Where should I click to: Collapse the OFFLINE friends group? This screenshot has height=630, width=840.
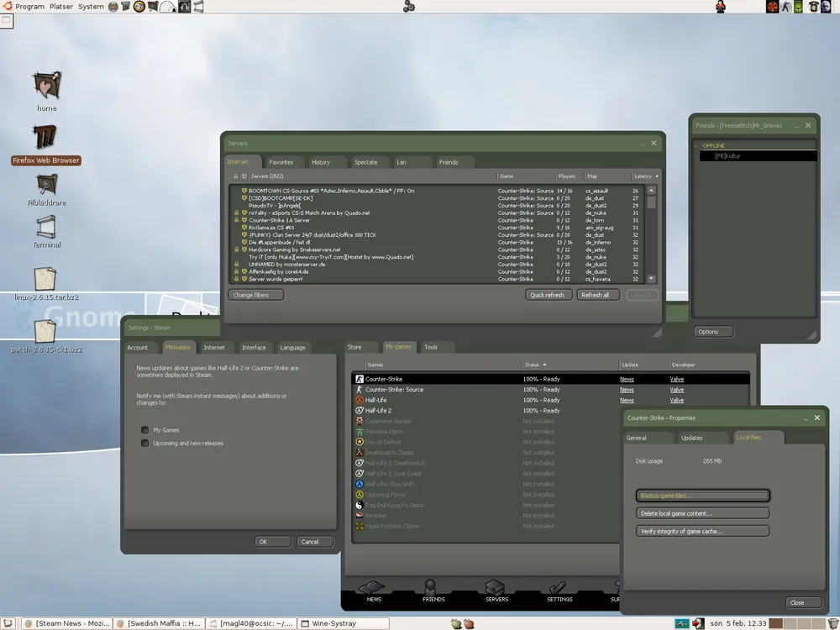(696, 146)
